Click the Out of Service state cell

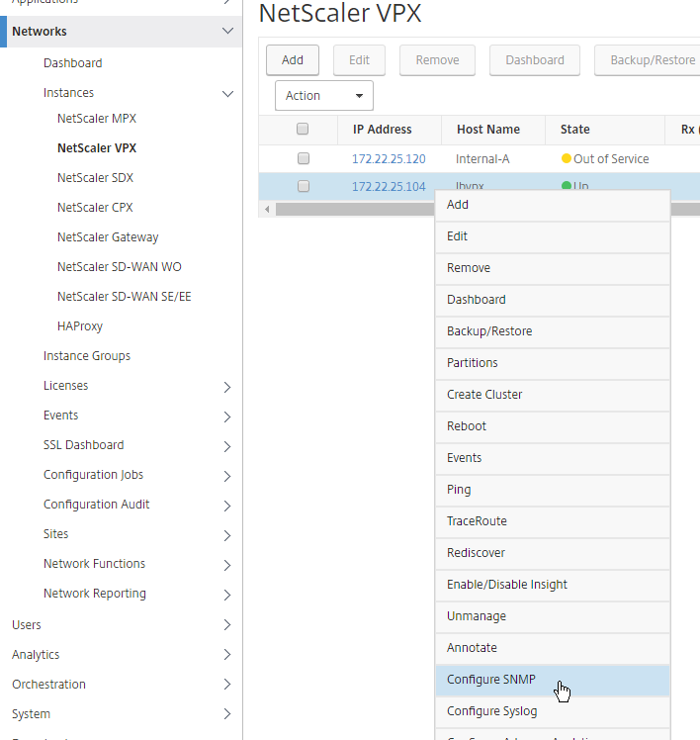pos(605,159)
